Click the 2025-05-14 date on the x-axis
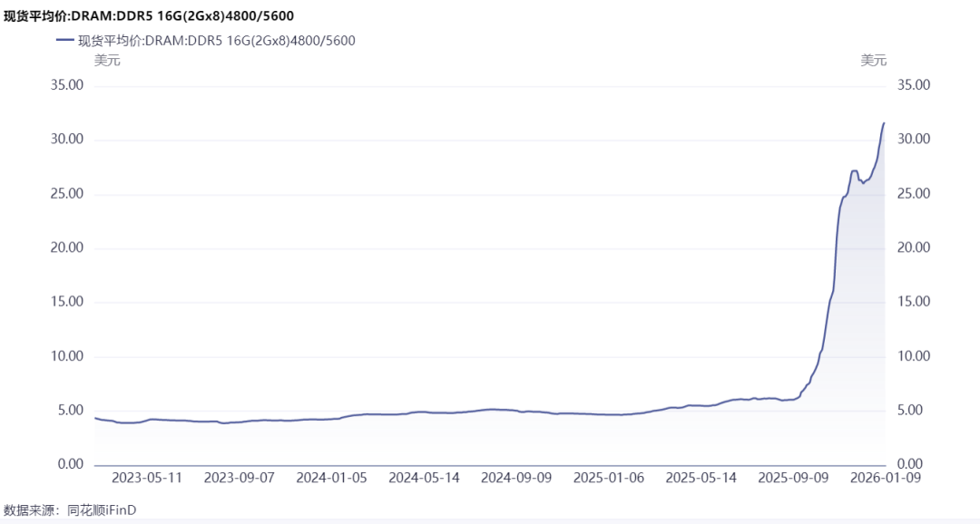 (701, 478)
